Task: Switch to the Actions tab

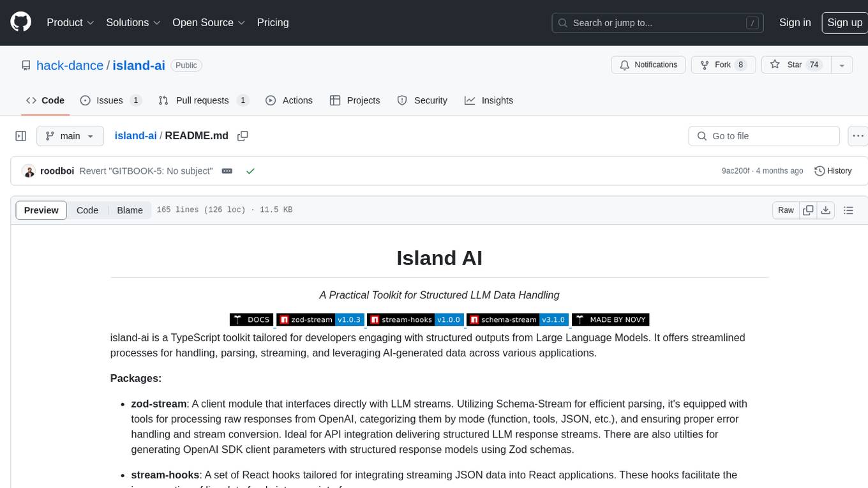Action: click(x=289, y=100)
